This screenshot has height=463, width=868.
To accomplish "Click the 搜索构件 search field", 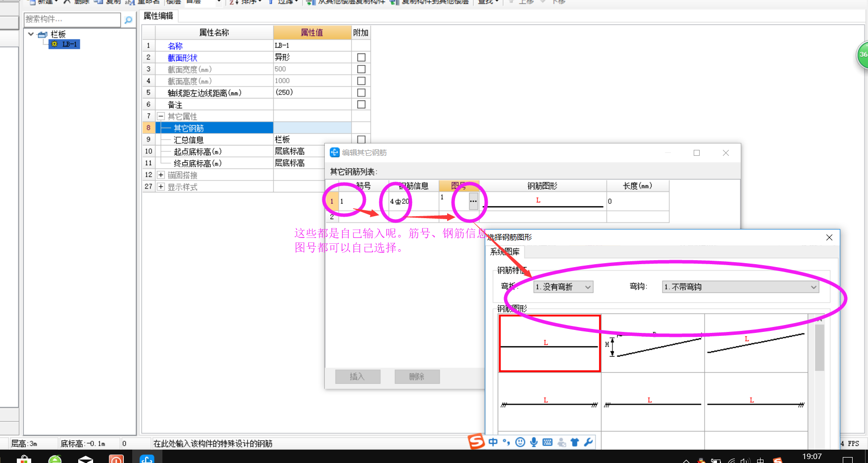I will coord(72,19).
